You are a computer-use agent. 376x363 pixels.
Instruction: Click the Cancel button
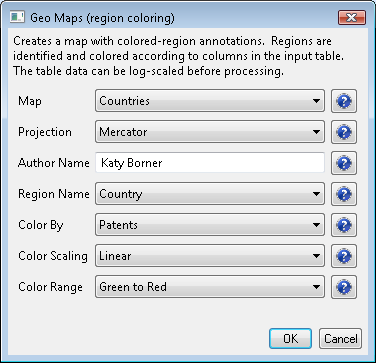click(x=340, y=339)
